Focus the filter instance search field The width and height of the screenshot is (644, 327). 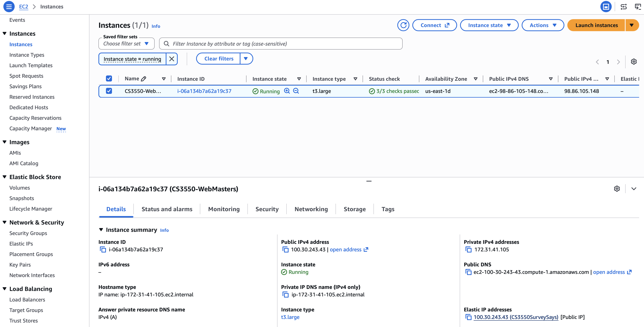(281, 44)
